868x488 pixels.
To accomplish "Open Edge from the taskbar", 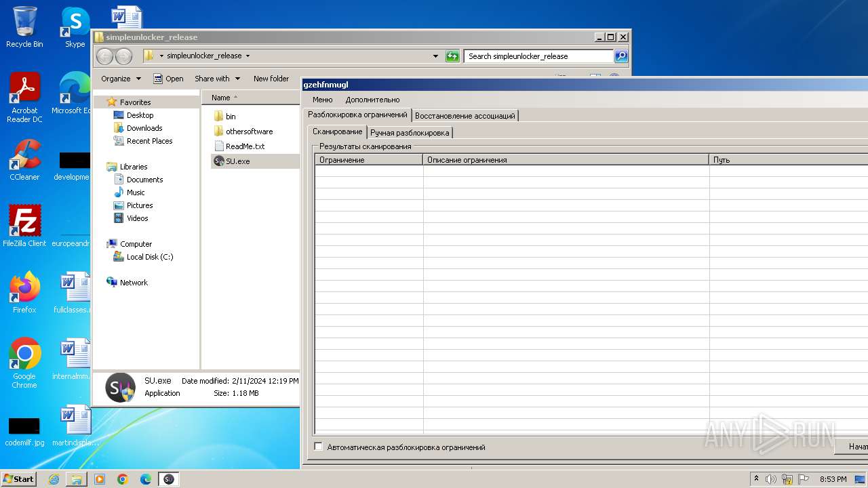I will coord(146,479).
